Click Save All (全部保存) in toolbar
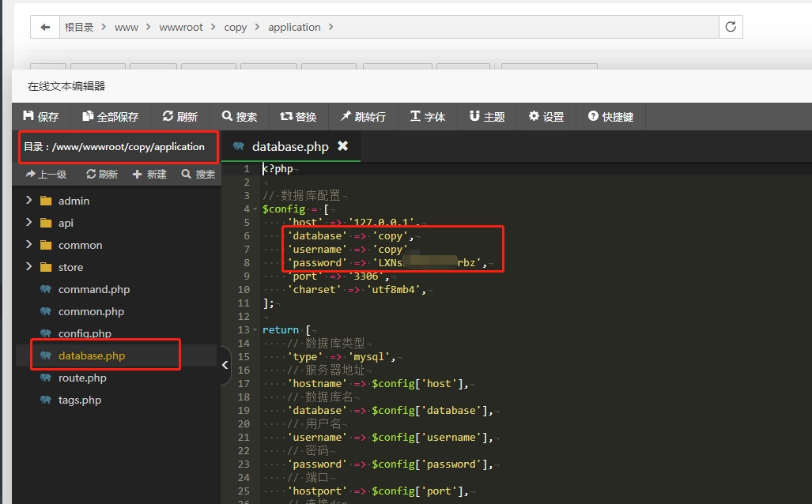 pos(110,116)
